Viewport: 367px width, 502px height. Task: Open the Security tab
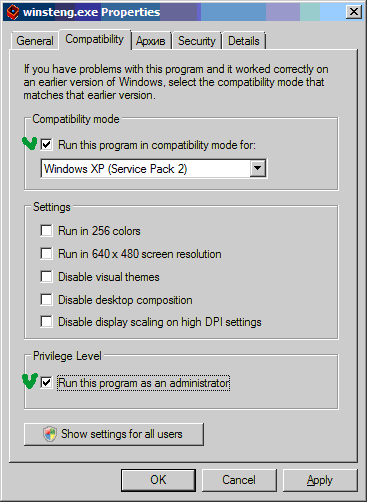[196, 41]
